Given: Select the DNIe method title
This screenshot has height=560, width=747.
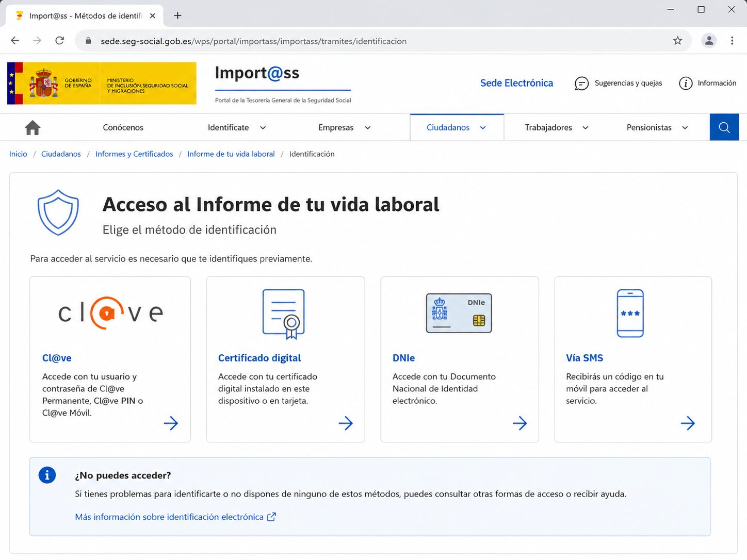Looking at the screenshot, I should click(x=403, y=358).
